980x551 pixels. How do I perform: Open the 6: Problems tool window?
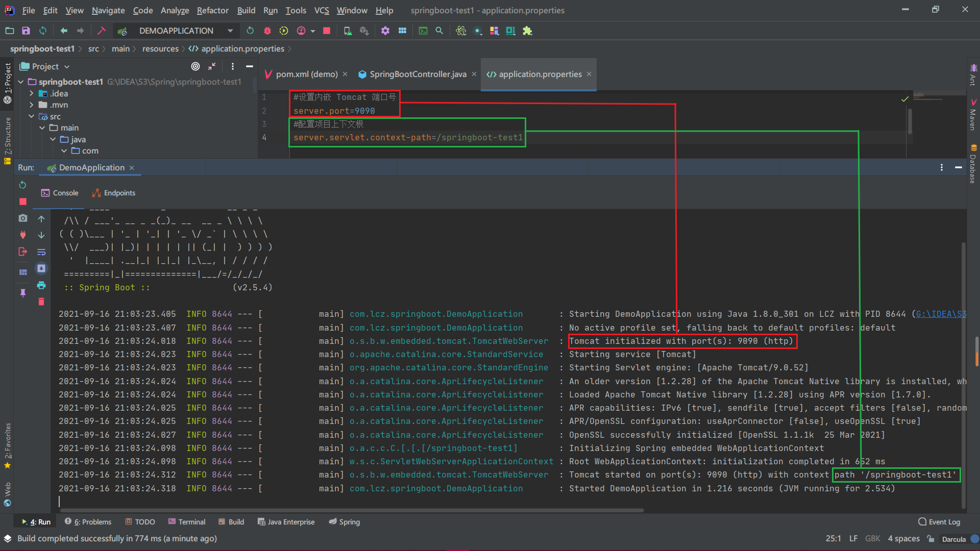click(x=88, y=522)
